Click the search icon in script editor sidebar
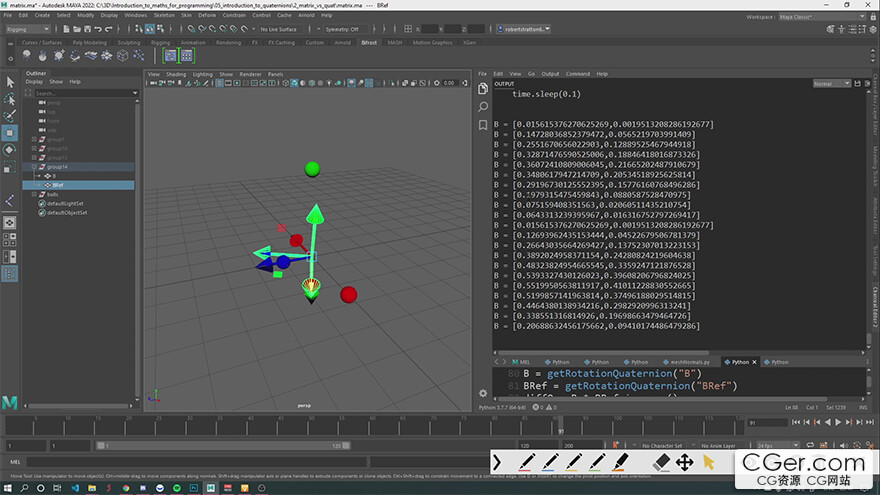Image resolution: width=880 pixels, height=495 pixels. (483, 107)
